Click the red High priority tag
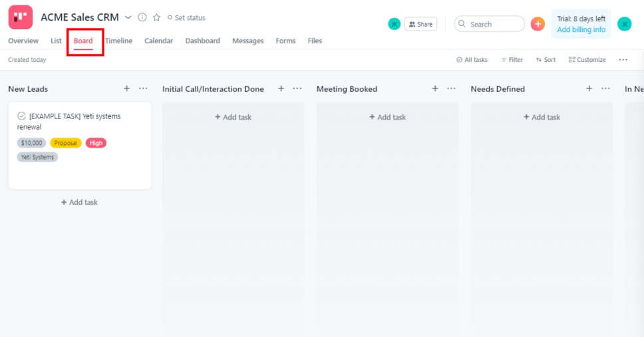The width and height of the screenshot is (644, 337). 96,143
